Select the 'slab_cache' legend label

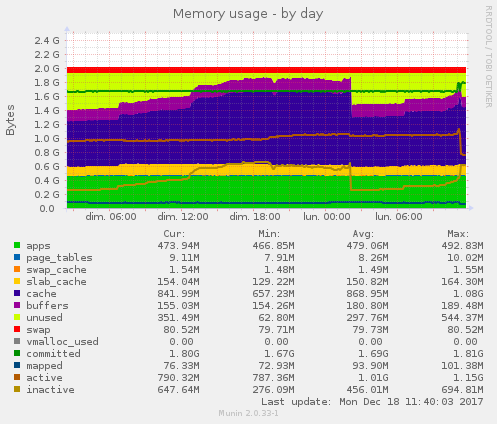[x=56, y=282]
